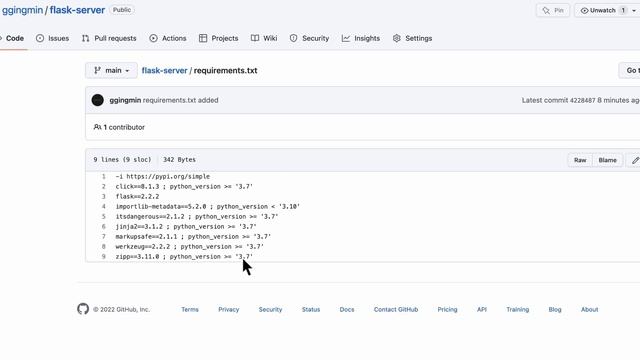Open the flask-server repository title link
640x360 pixels.
click(77, 10)
